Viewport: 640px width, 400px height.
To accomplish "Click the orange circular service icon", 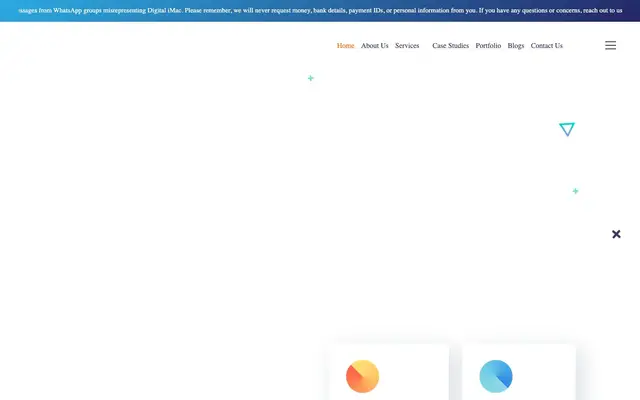I will [x=362, y=376].
